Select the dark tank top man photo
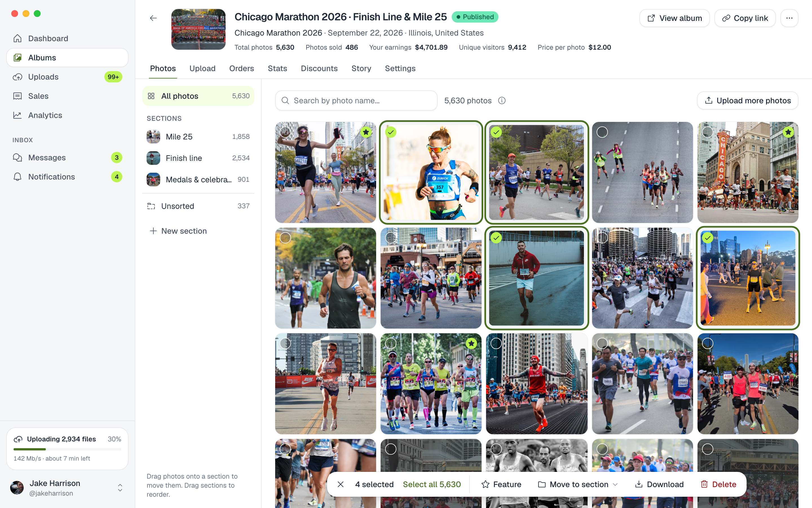The height and width of the screenshot is (508, 812). point(285,238)
